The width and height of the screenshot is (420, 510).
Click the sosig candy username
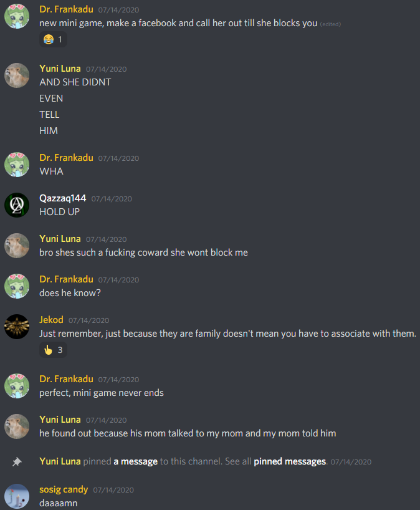point(64,489)
